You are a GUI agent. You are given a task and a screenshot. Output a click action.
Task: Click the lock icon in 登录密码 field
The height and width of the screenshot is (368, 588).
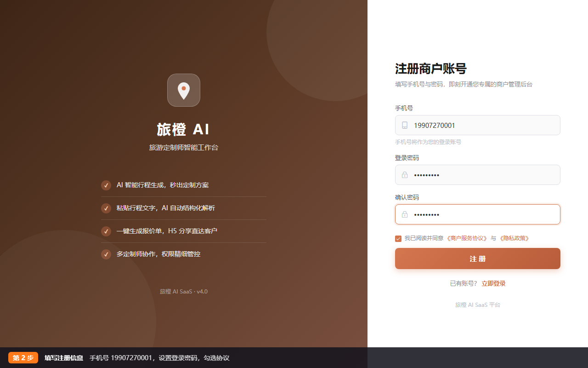coord(405,175)
